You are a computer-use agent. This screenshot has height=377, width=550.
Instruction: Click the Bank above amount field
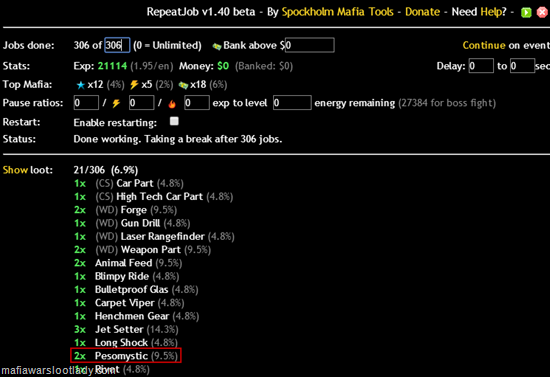point(310,45)
